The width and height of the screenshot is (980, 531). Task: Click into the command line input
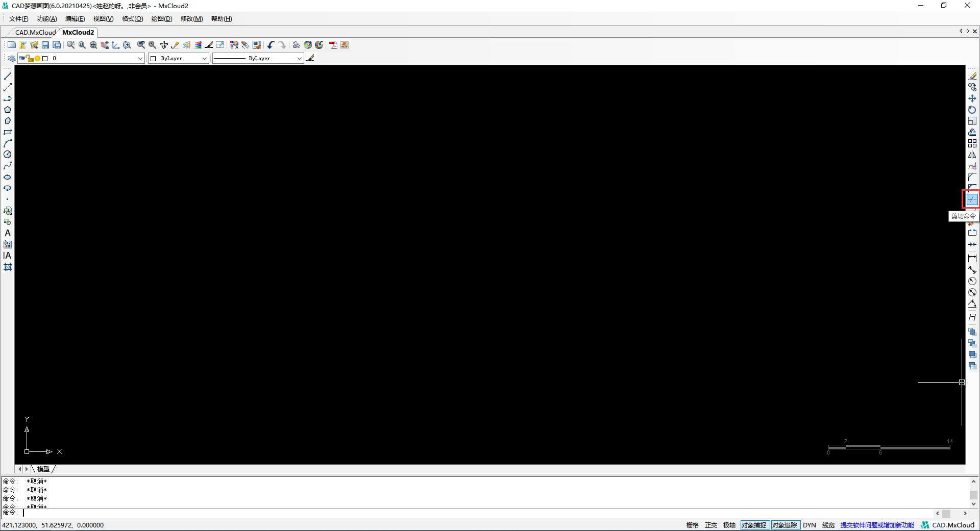pos(459,513)
